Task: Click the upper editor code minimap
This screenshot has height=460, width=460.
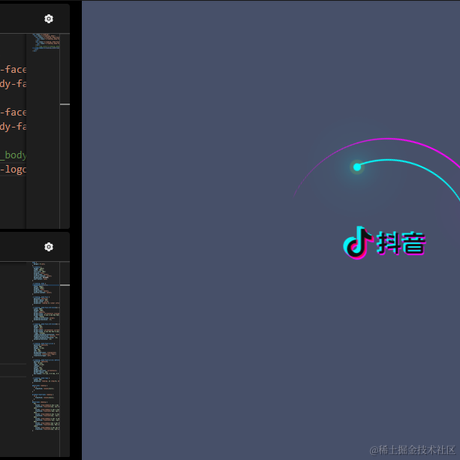Action: pos(46,43)
